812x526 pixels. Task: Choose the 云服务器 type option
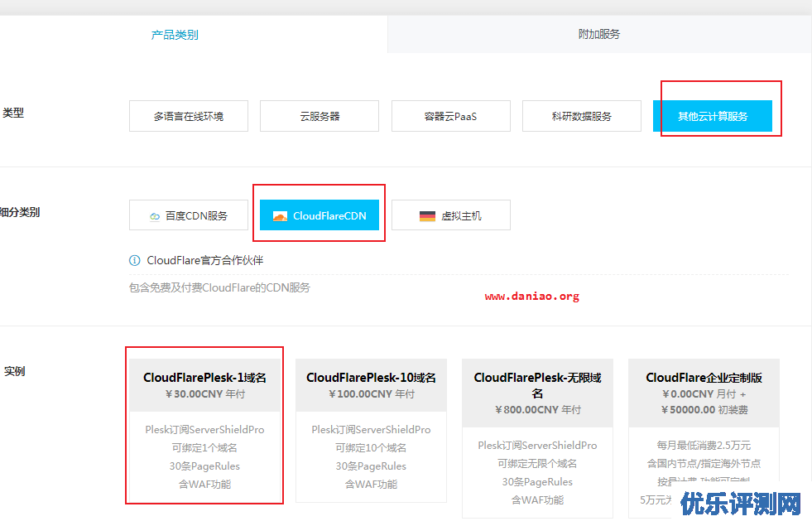pyautogui.click(x=320, y=116)
